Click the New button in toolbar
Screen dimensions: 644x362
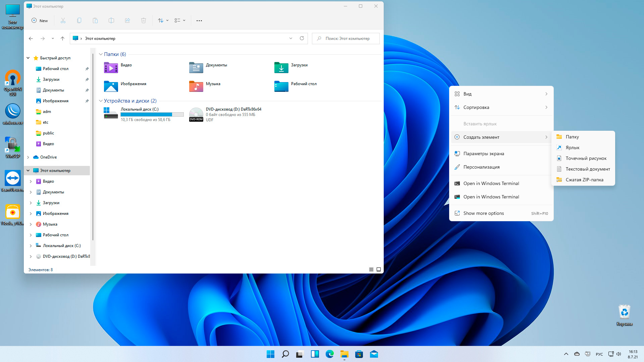tap(40, 20)
